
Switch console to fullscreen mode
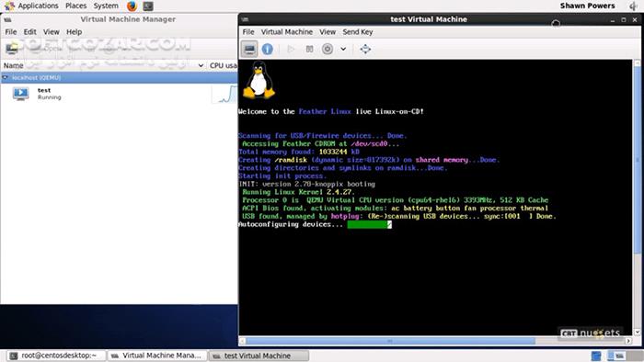coord(365,49)
